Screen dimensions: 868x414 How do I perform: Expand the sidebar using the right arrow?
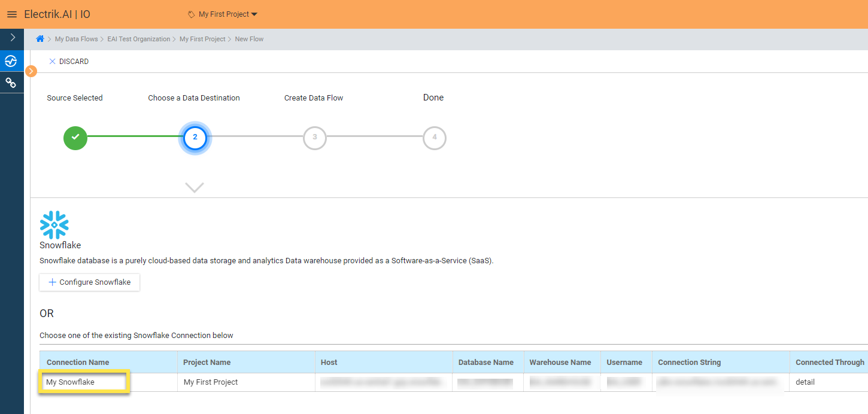[x=11, y=37]
